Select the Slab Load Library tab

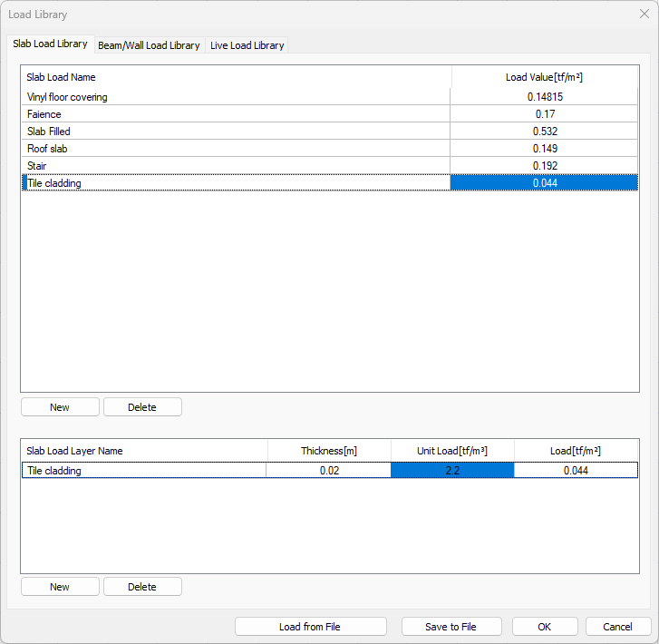click(51, 44)
